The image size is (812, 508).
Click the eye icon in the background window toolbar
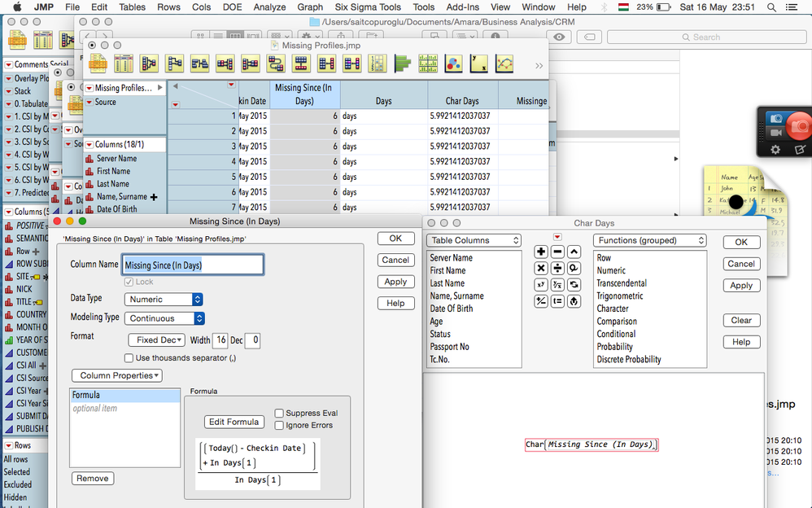tap(559, 37)
